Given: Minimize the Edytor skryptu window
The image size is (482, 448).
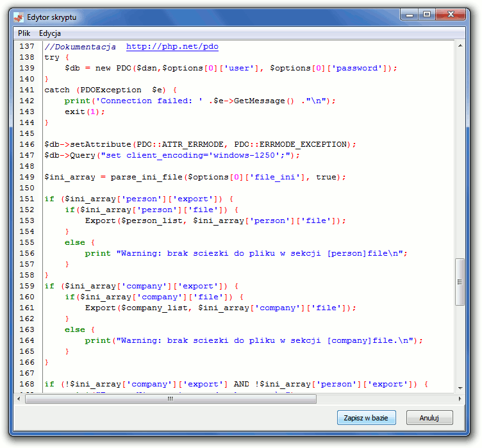Looking at the screenshot, I should pos(410,13).
